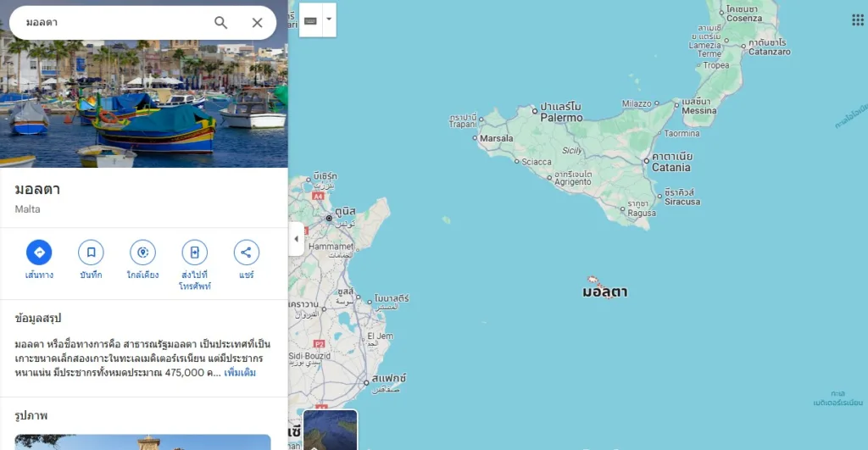868x450 pixels.
Task: Collapse the side panel with the arrow
Action: [296, 239]
